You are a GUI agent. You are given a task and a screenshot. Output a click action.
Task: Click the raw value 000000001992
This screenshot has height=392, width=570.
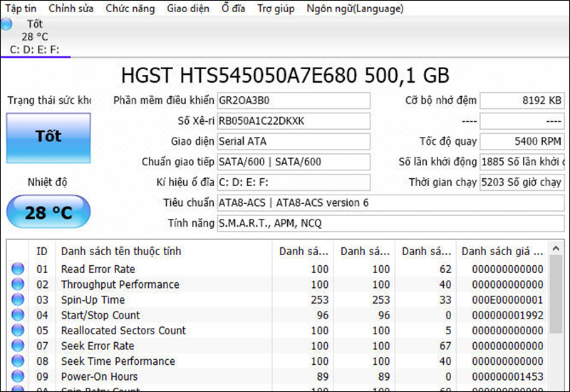click(x=507, y=315)
